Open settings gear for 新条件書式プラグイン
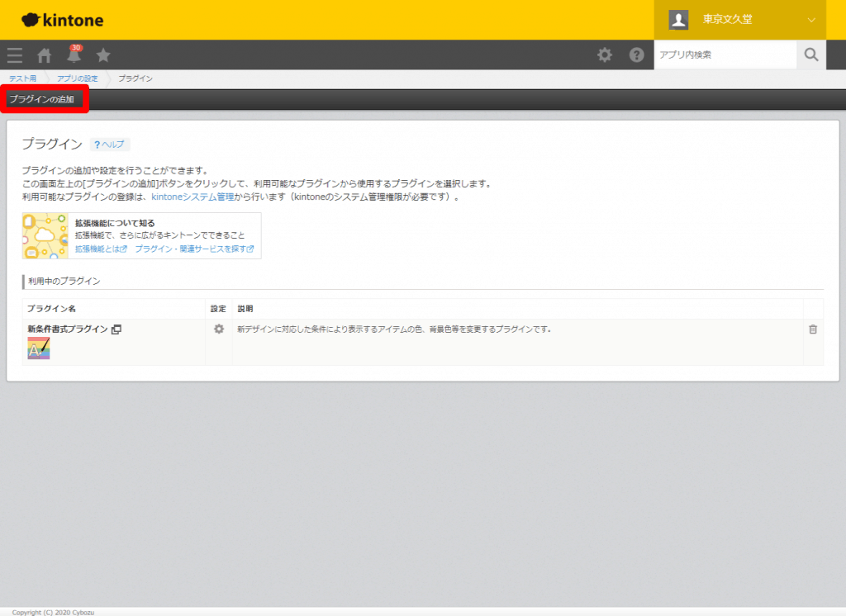The width and height of the screenshot is (846, 616). [x=219, y=329]
